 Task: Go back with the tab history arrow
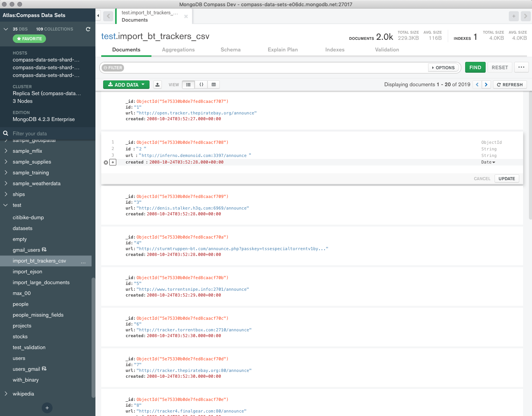108,16
